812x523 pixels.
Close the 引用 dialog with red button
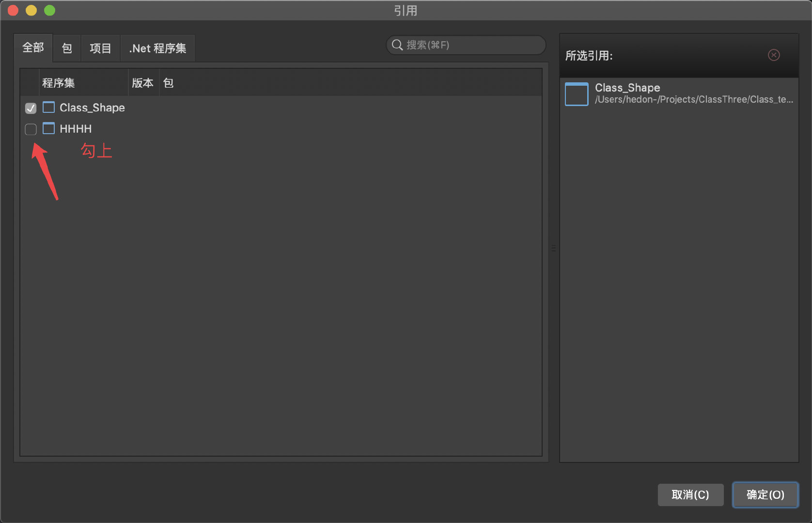13,10
